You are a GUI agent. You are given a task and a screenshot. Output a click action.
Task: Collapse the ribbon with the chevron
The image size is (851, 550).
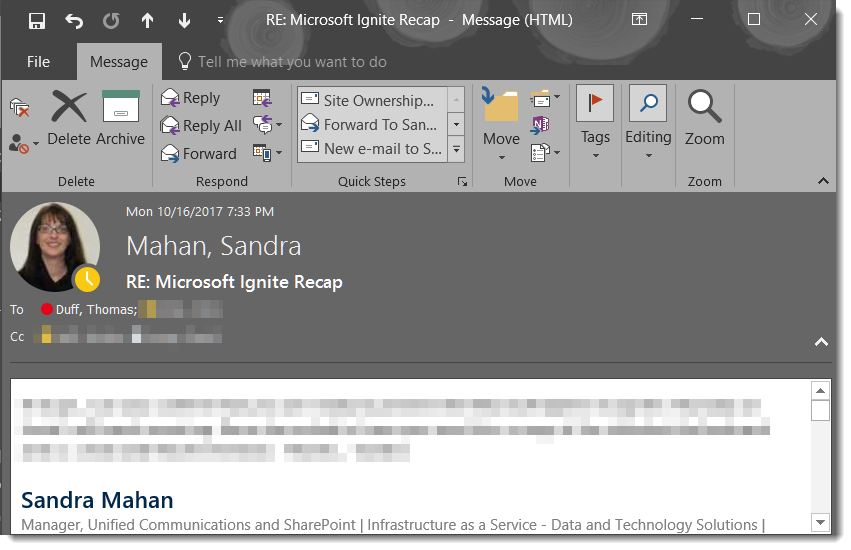(824, 181)
